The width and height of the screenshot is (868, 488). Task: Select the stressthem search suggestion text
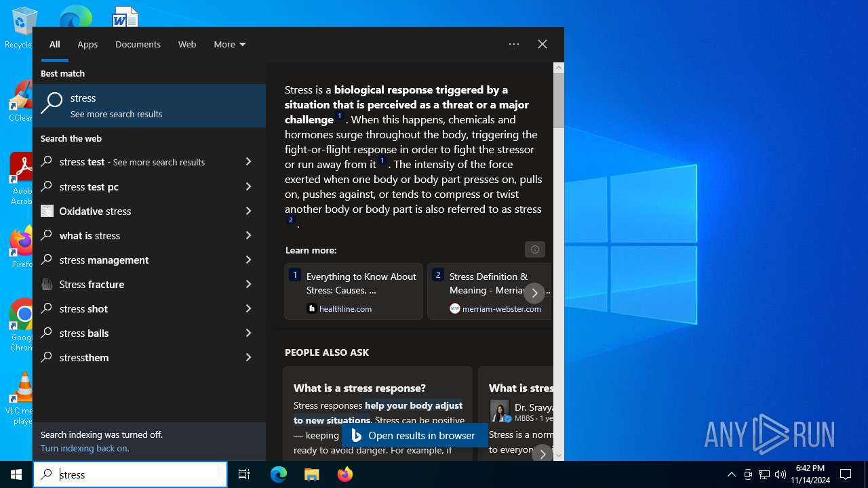pos(84,357)
